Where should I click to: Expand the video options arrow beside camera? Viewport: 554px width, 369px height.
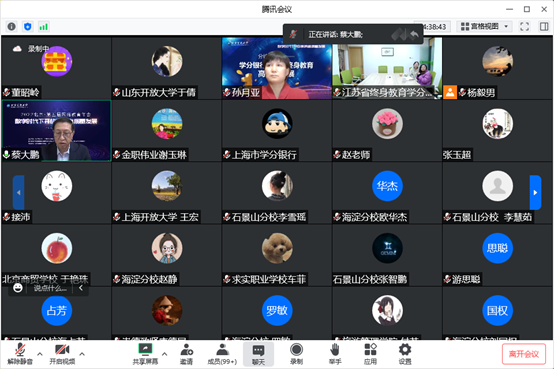[x=82, y=353]
